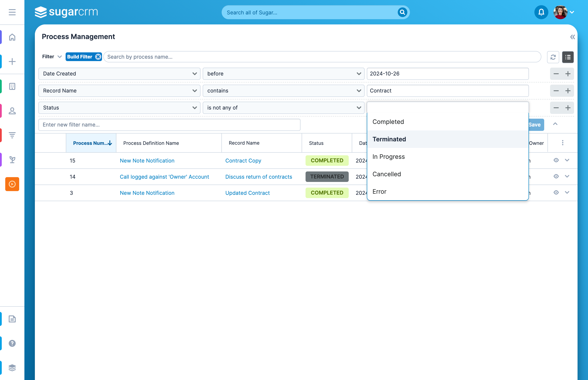Collapse panel with the double chevron icon
588x380 pixels.
click(572, 37)
